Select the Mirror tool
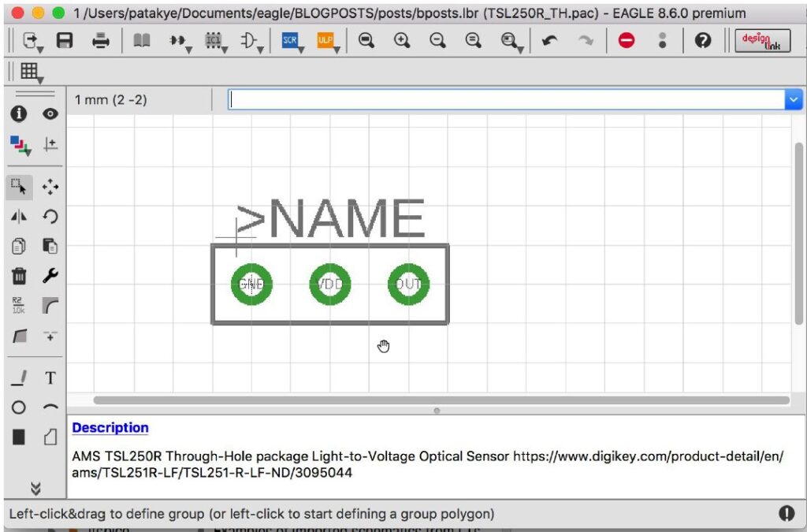Image resolution: width=807 pixels, height=532 pixels. (19, 217)
